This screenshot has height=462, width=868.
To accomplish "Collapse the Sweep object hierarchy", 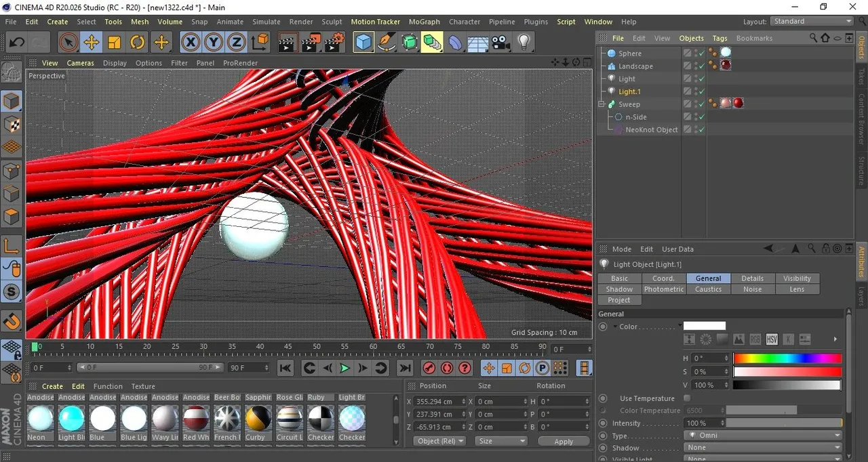I will [601, 104].
